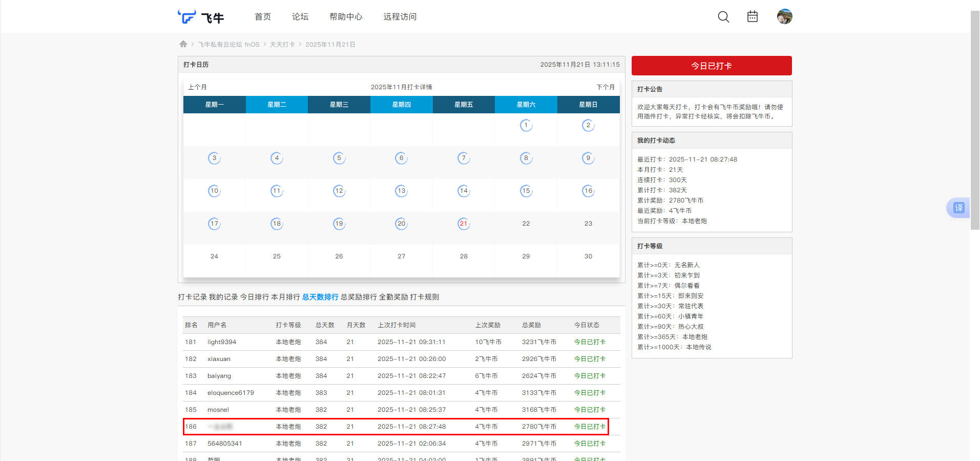Go to next month 下个月

[605, 87]
